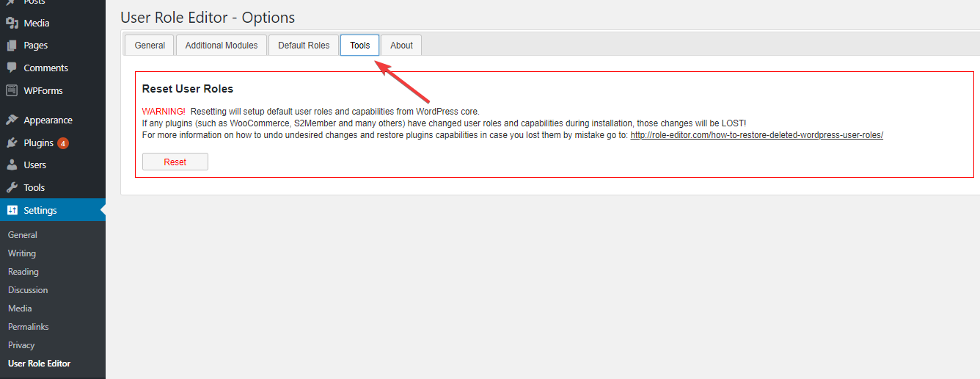980x379 pixels.
Task: Switch to the Additional Modules tab
Action: [222, 45]
